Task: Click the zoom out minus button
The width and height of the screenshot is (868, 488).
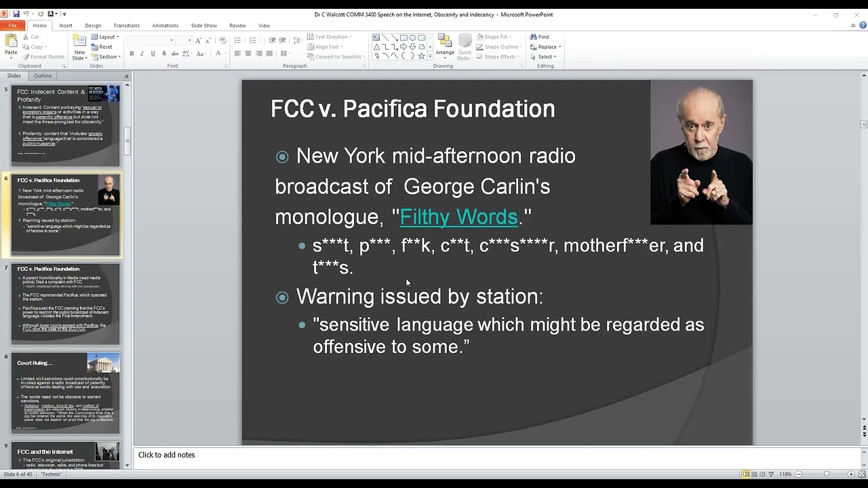Action: pyautogui.click(x=798, y=474)
